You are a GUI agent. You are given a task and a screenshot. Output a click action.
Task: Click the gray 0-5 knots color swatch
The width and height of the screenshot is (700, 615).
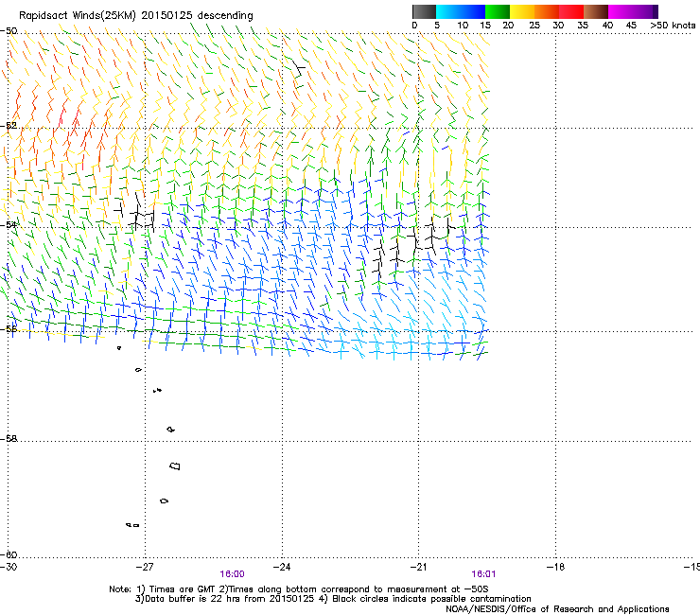click(x=424, y=11)
